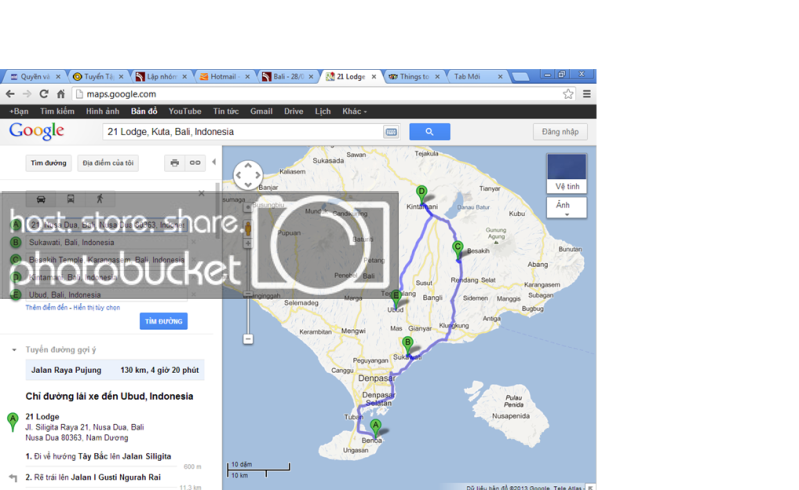799x490 pixels.
Task: Click map marker D at Kintamani
Action: (x=421, y=194)
